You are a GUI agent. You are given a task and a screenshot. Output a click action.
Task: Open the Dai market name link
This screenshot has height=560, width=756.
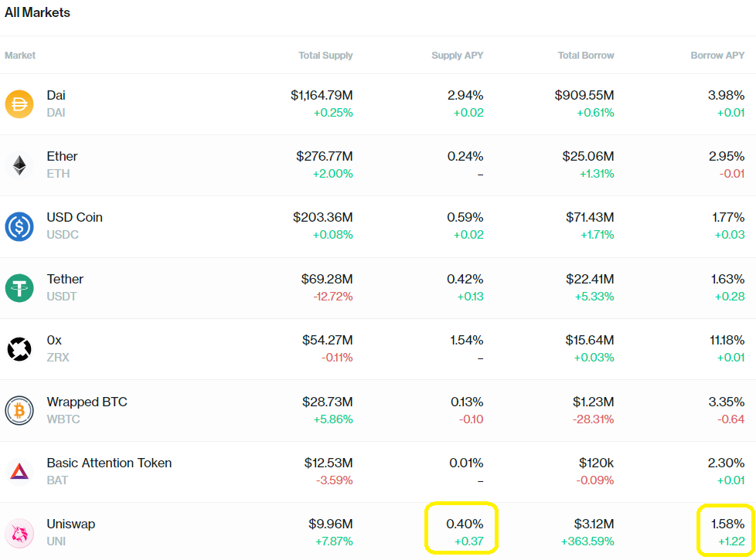pyautogui.click(x=56, y=95)
